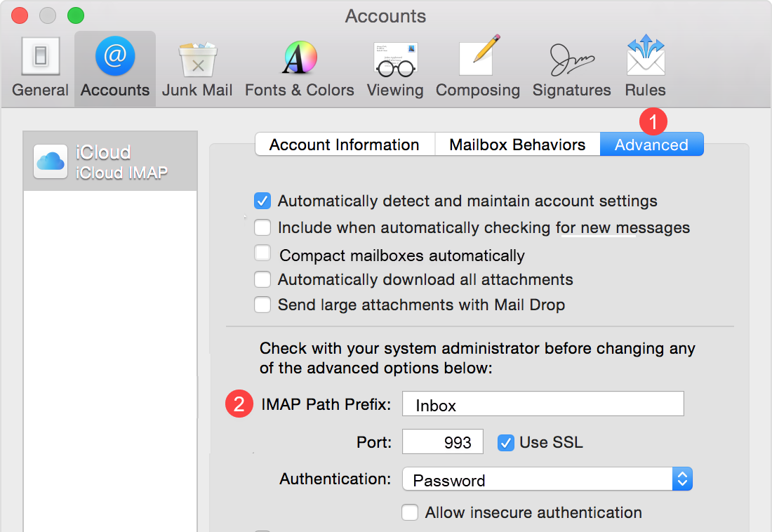Switch to the Account Information tab
This screenshot has height=532, width=772.
pyautogui.click(x=345, y=144)
